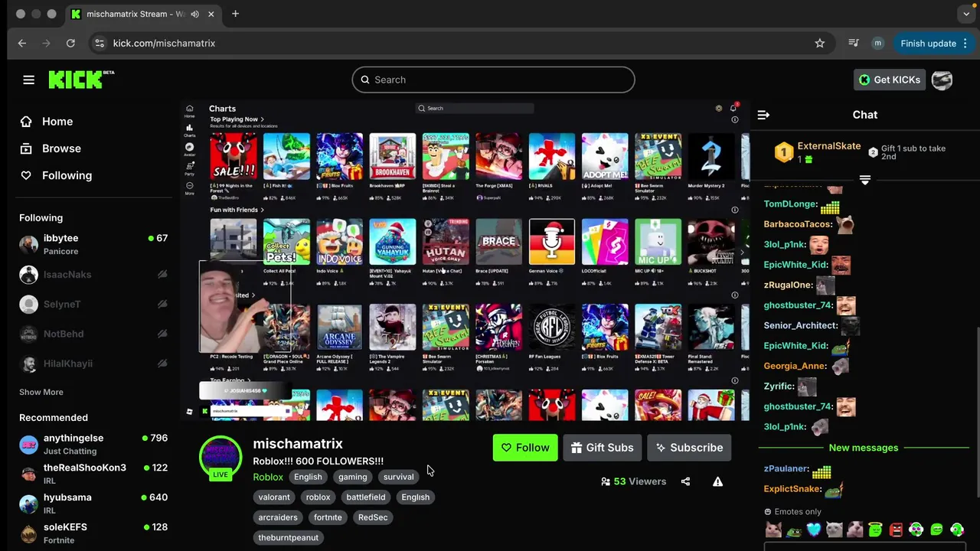Open site information icon in address bar
Image resolution: width=980 pixels, height=551 pixels.
99,44
